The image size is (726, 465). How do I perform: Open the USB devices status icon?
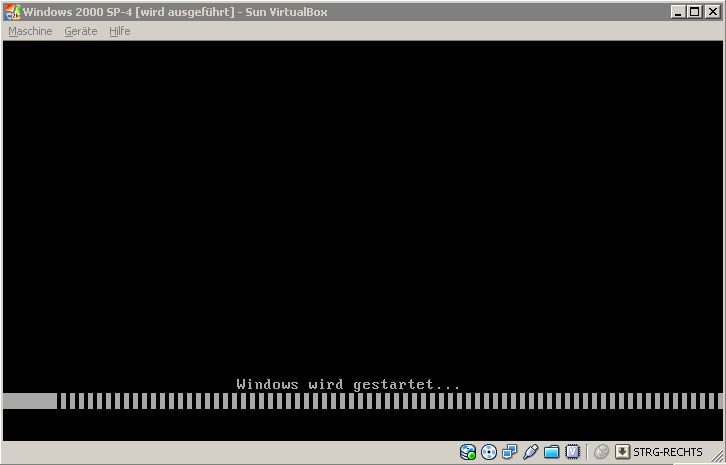(x=530, y=452)
